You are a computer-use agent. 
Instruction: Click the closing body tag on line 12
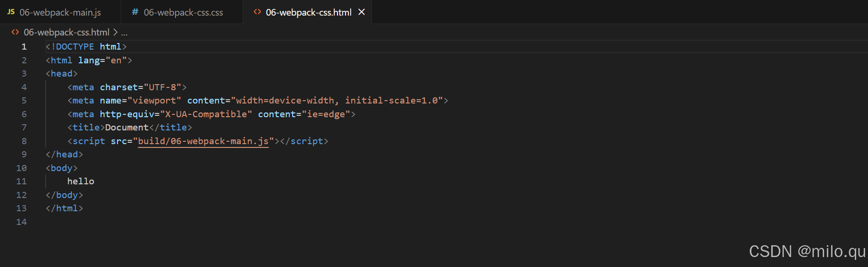(x=64, y=195)
